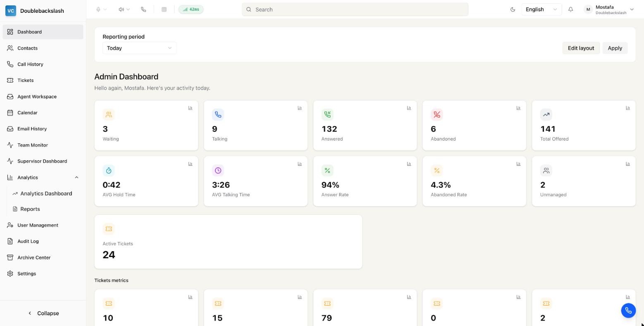Click the Total Offered trend icon
The width and height of the screenshot is (644, 326).
point(546,114)
